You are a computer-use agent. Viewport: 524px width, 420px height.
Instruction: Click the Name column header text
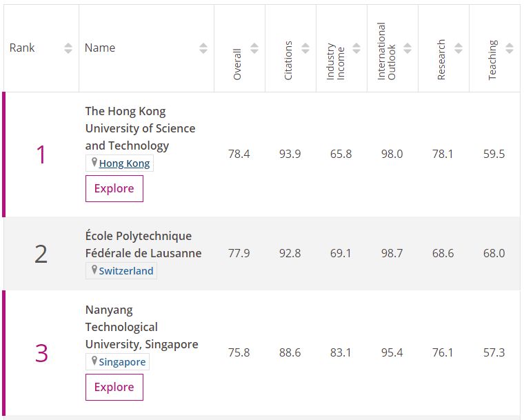[x=100, y=48]
